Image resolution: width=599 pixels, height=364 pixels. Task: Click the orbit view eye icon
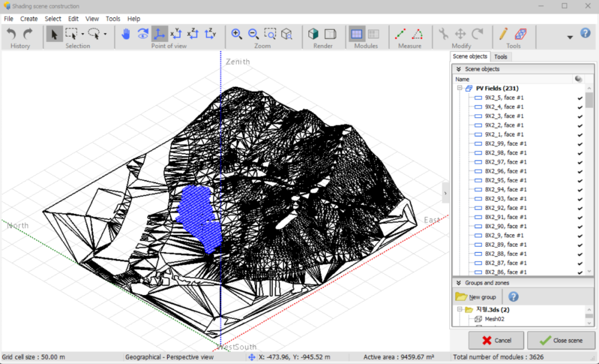[143, 34]
